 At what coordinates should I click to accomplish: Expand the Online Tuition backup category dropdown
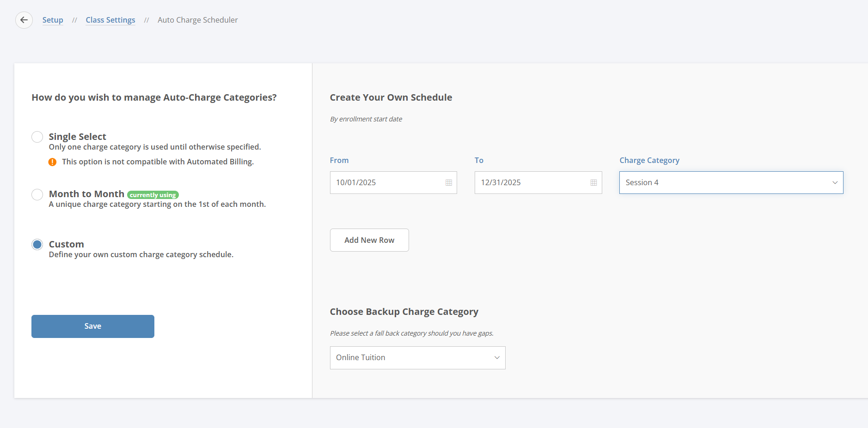coord(417,358)
